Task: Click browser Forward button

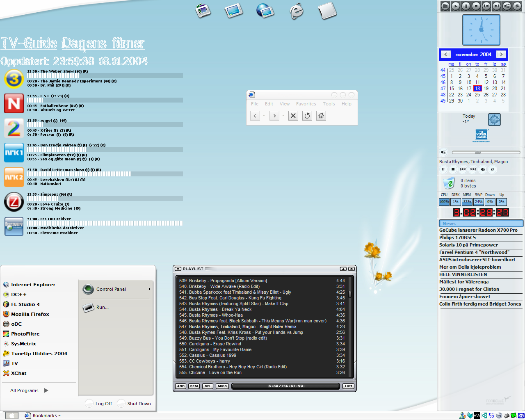Action: tap(274, 116)
